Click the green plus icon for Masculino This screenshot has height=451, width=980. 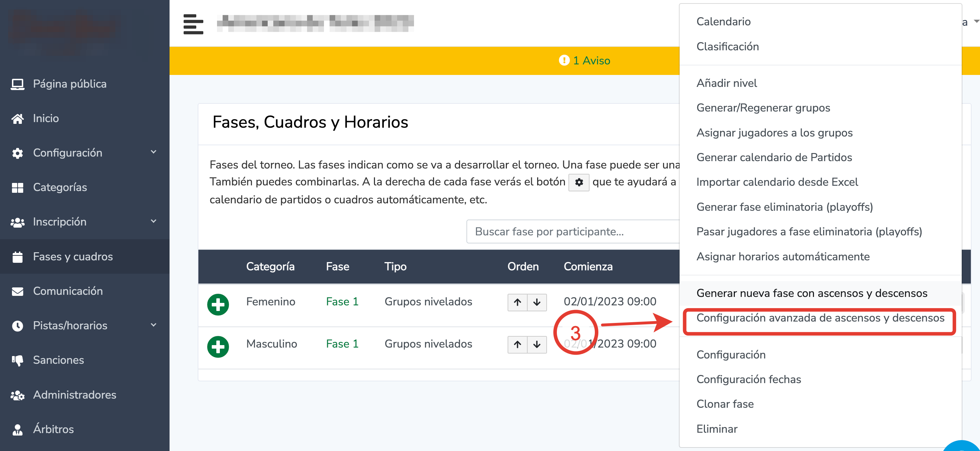[218, 346]
